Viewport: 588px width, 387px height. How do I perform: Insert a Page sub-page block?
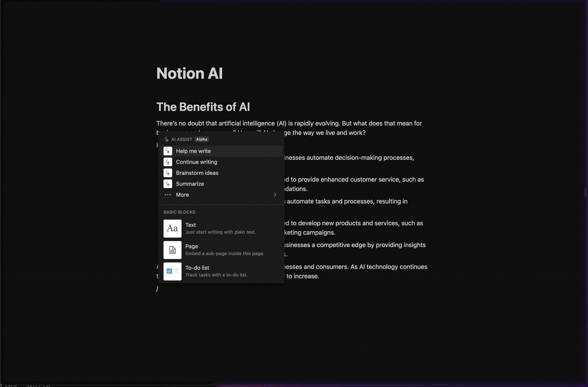pos(191,246)
